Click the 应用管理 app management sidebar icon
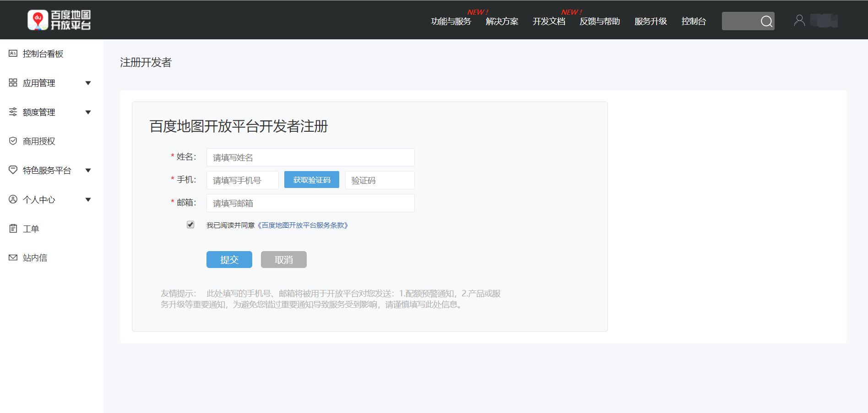The image size is (868, 413). [13, 83]
